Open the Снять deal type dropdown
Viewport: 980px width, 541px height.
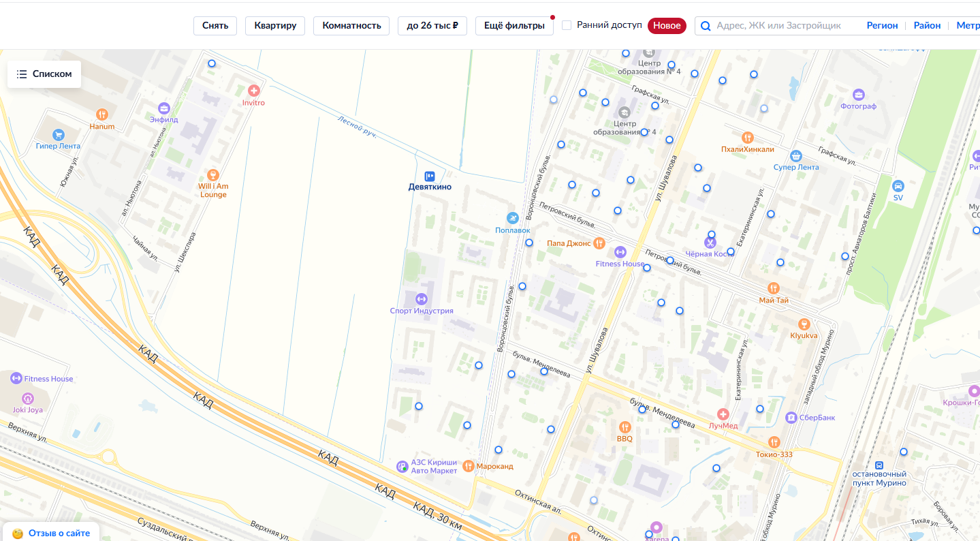coord(215,26)
